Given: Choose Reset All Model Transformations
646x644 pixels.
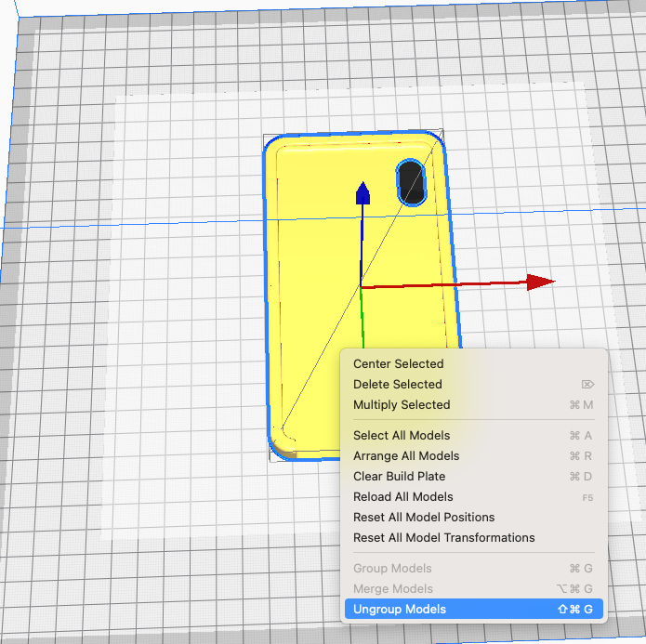Looking at the screenshot, I should tap(474, 538).
